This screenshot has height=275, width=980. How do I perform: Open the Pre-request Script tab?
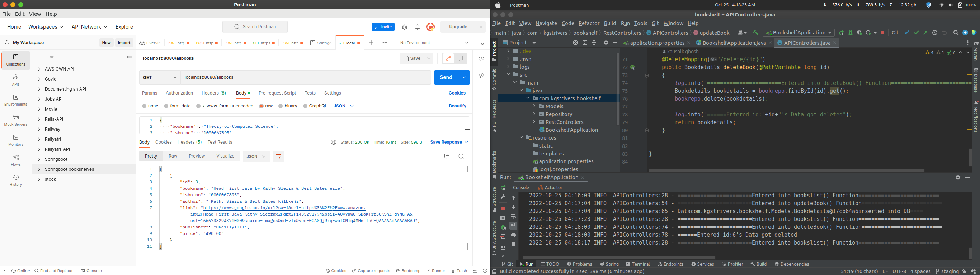click(277, 93)
